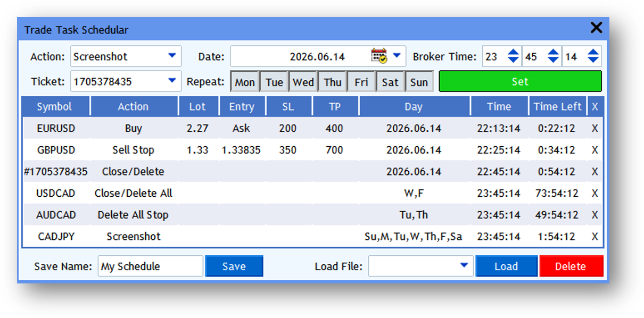
Task: Toggle Mon repeat day
Action: [245, 82]
